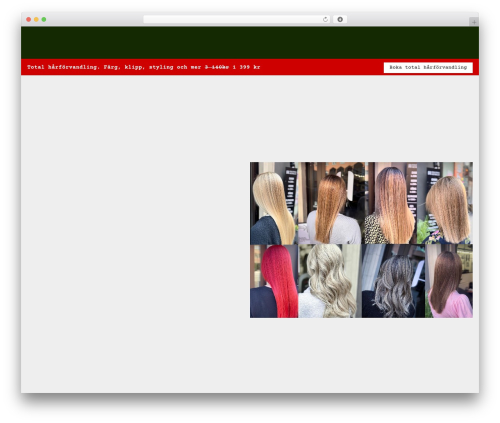The height and width of the screenshot is (423, 500).
Task: Click the red close window button
Action: 29,19
